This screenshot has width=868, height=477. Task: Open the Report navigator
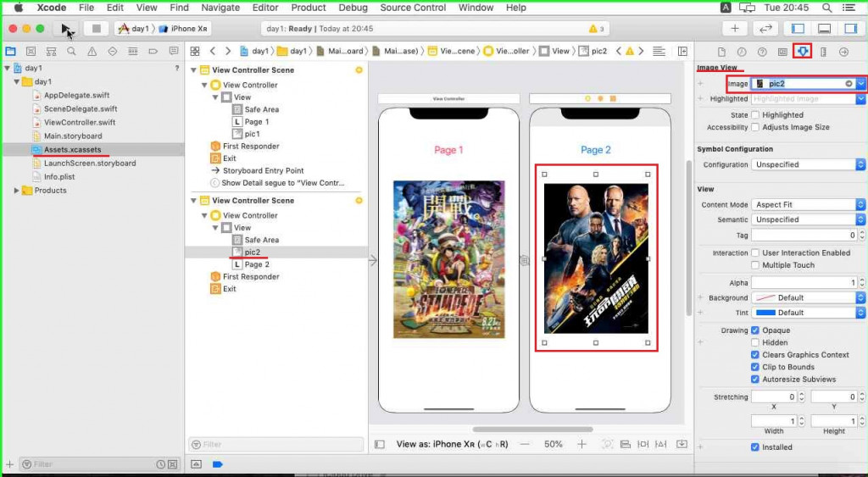[174, 52]
